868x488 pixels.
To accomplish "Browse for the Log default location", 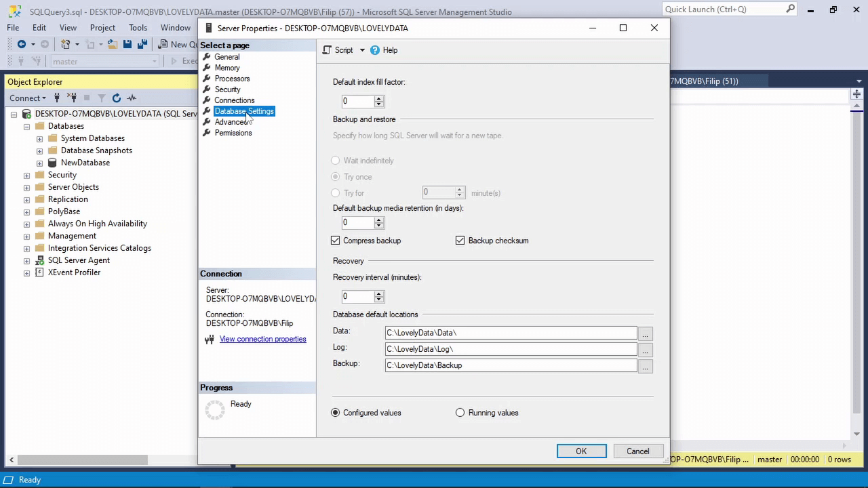I will click(645, 350).
